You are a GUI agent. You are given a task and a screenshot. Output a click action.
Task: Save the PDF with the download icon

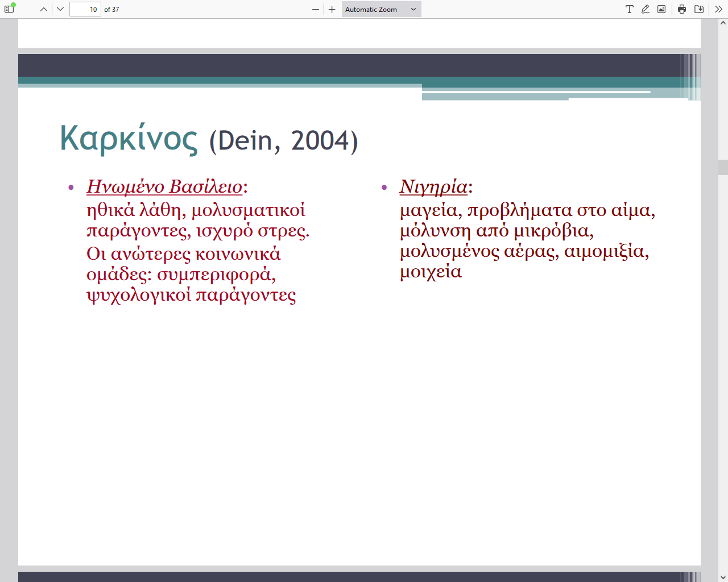click(x=699, y=9)
